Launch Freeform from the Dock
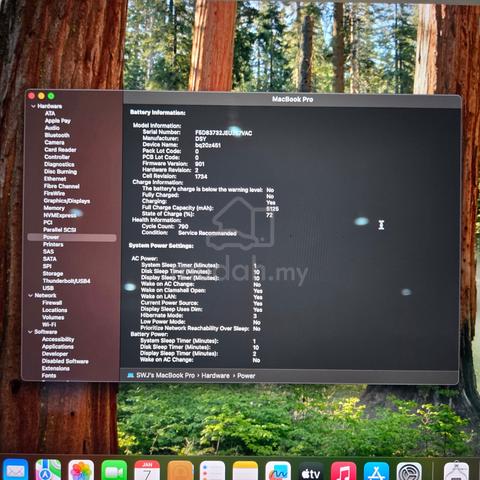The height and width of the screenshot is (480, 480). click(278, 470)
